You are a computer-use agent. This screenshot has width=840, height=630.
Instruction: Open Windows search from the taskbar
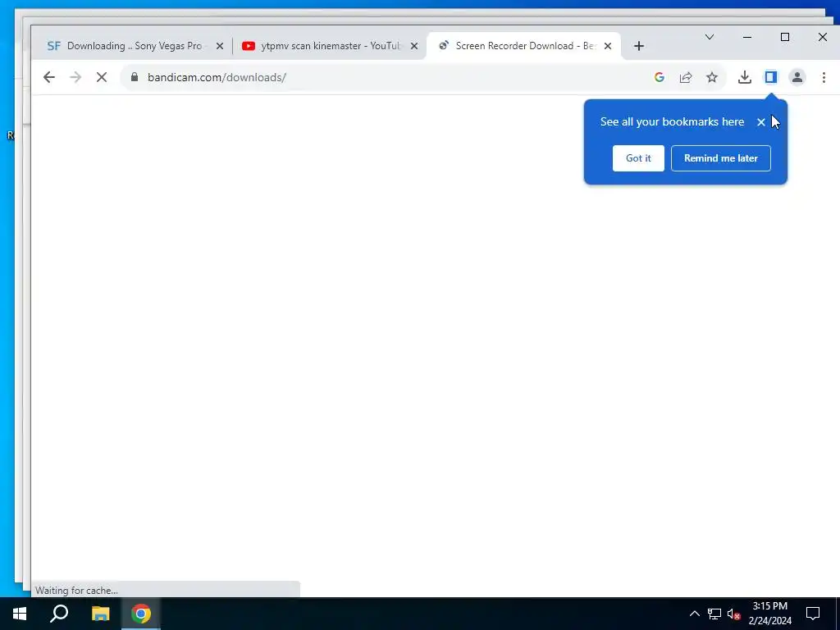click(x=59, y=614)
